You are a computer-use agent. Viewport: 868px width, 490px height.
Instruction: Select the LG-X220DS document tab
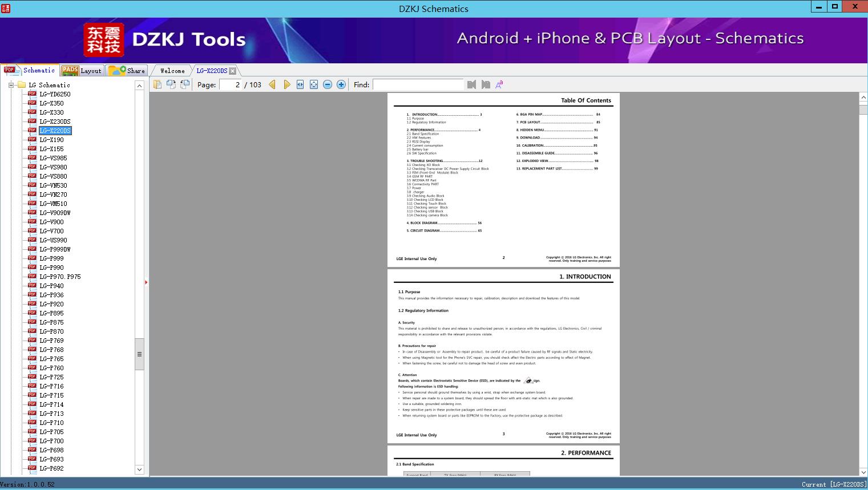[x=212, y=71]
